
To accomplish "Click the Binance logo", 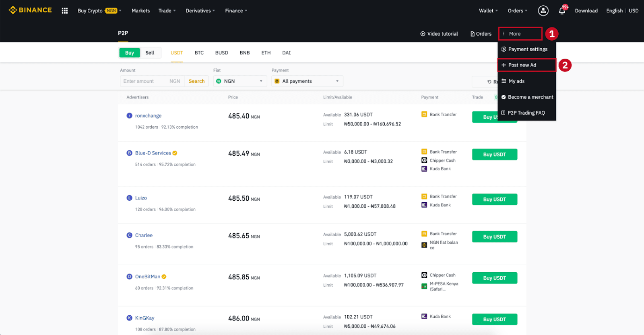I will 30,10.
